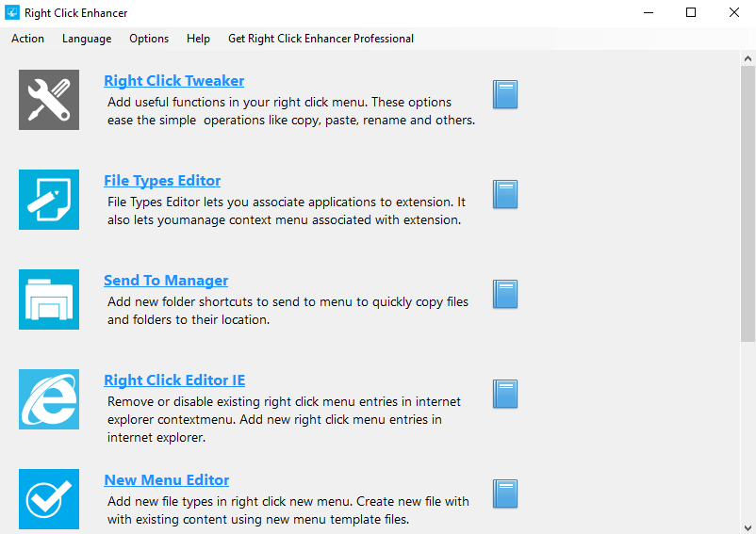
Task: Click the Right Click Tweaker wrench icon
Action: click(49, 100)
